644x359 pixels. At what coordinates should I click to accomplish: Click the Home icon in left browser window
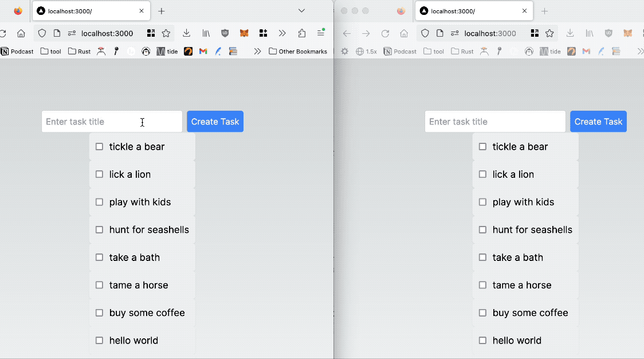pyautogui.click(x=21, y=33)
